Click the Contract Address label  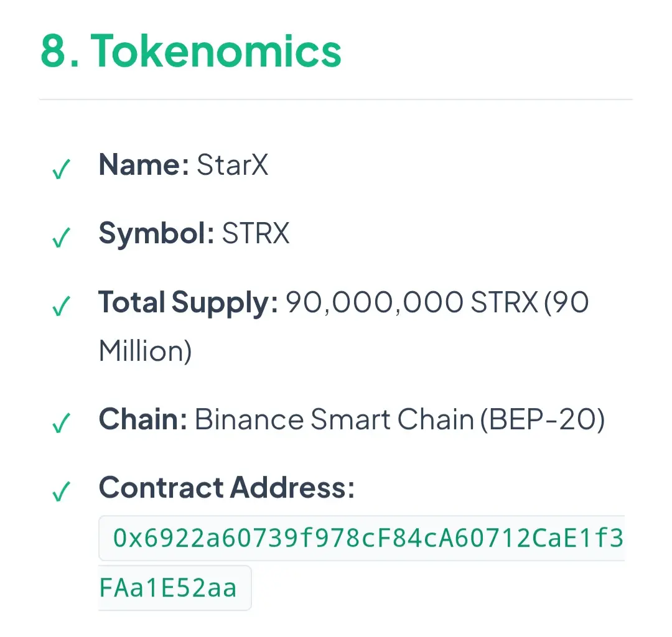click(x=226, y=488)
